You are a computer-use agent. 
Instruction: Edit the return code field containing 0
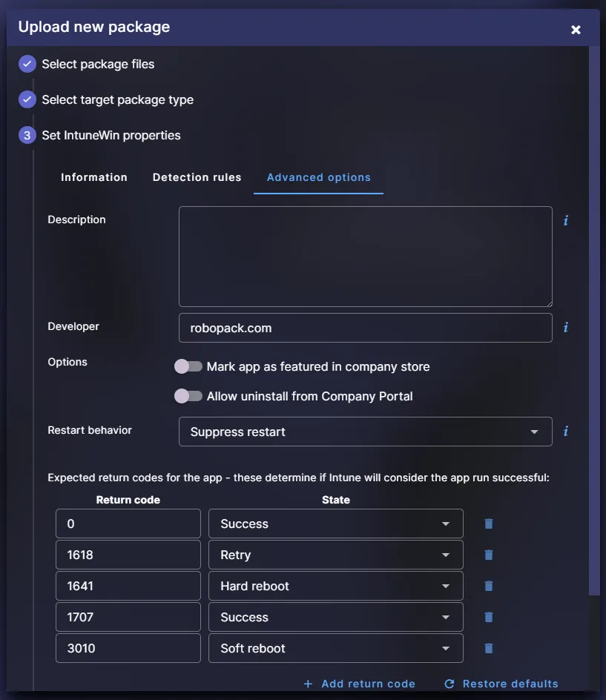[128, 524]
